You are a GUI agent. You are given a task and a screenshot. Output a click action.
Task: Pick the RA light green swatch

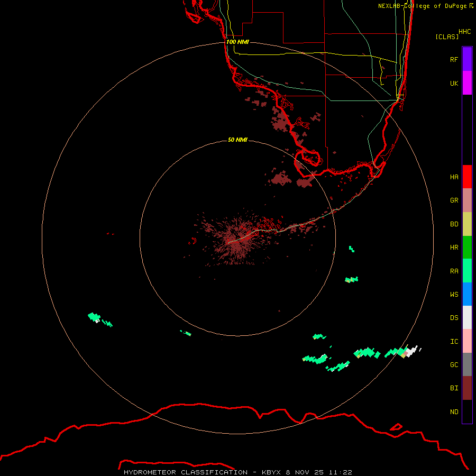[x=467, y=271]
